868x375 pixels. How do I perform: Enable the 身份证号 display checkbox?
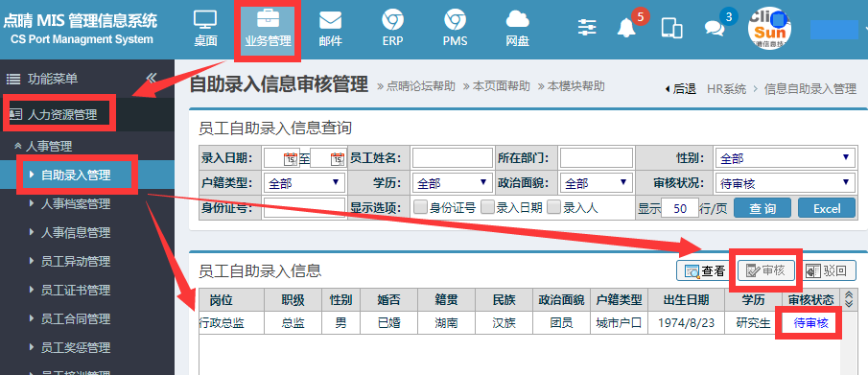coord(421,207)
